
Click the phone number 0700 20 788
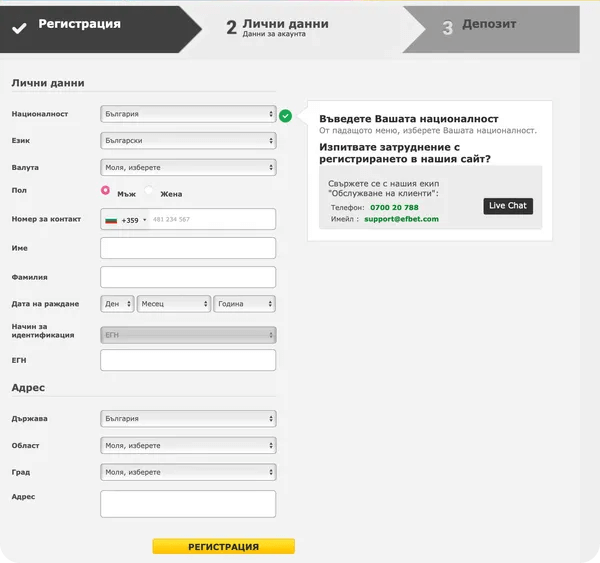[x=394, y=207]
